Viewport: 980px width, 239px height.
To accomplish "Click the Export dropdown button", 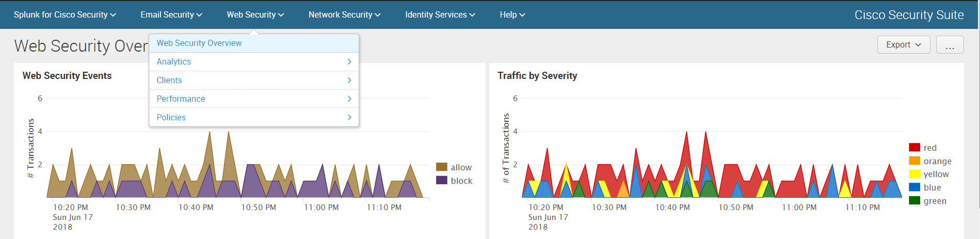I will [x=904, y=45].
